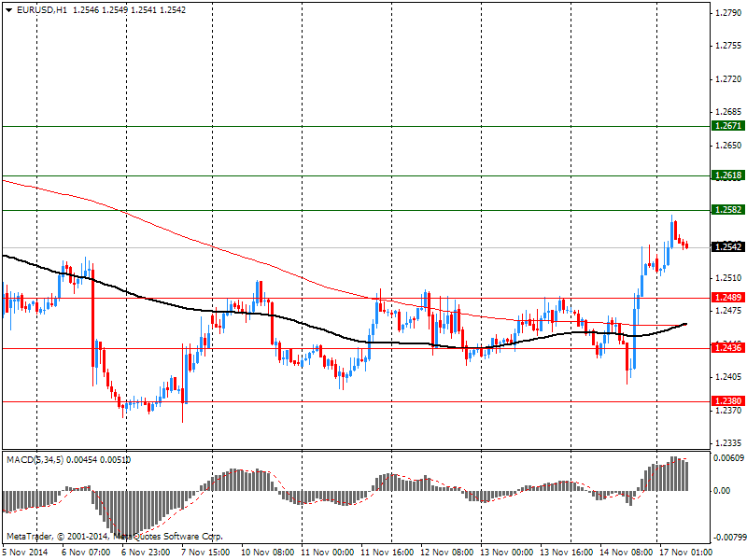Click the MetaTrader copyright text
Viewport: 747px width, 560px height.
(114, 537)
